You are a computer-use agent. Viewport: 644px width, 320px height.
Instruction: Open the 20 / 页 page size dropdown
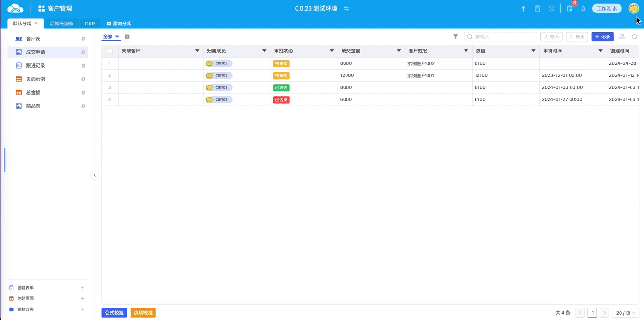(625, 313)
